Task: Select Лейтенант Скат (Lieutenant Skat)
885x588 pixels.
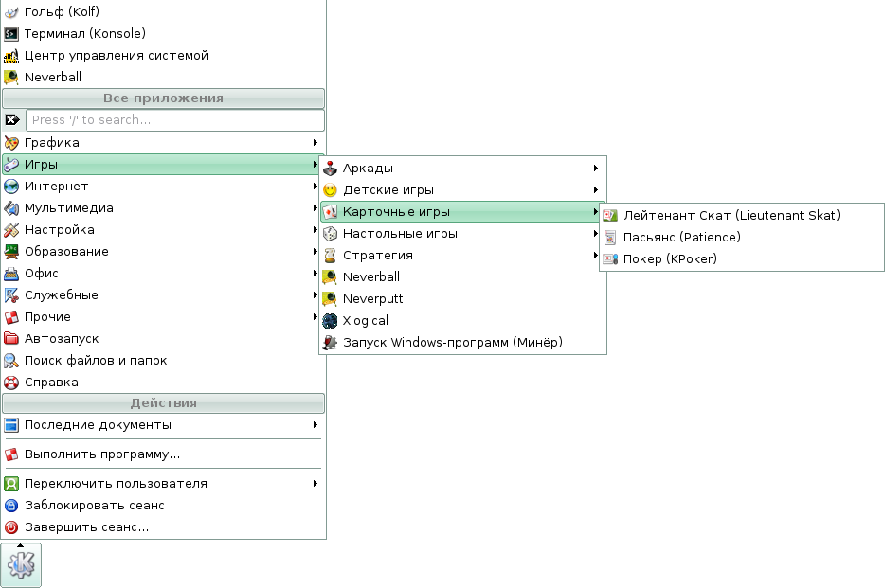Action: click(731, 216)
